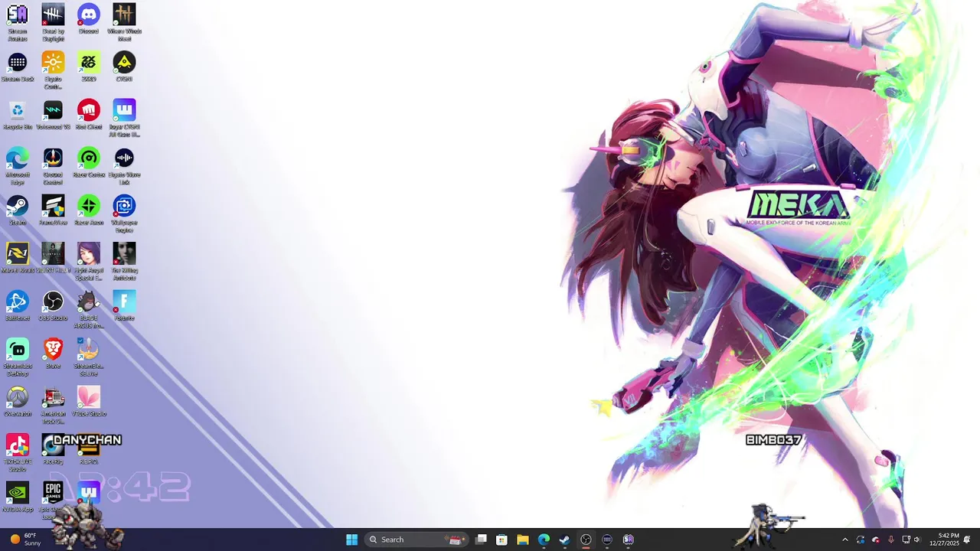Open the FrameView desktop shortcut
980x551 pixels.
click(x=53, y=210)
